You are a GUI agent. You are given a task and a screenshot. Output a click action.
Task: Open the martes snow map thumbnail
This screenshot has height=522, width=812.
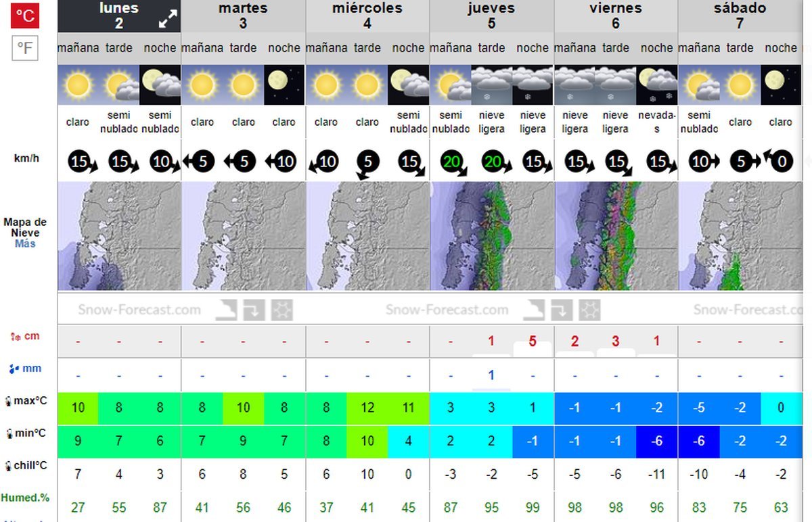(243, 236)
